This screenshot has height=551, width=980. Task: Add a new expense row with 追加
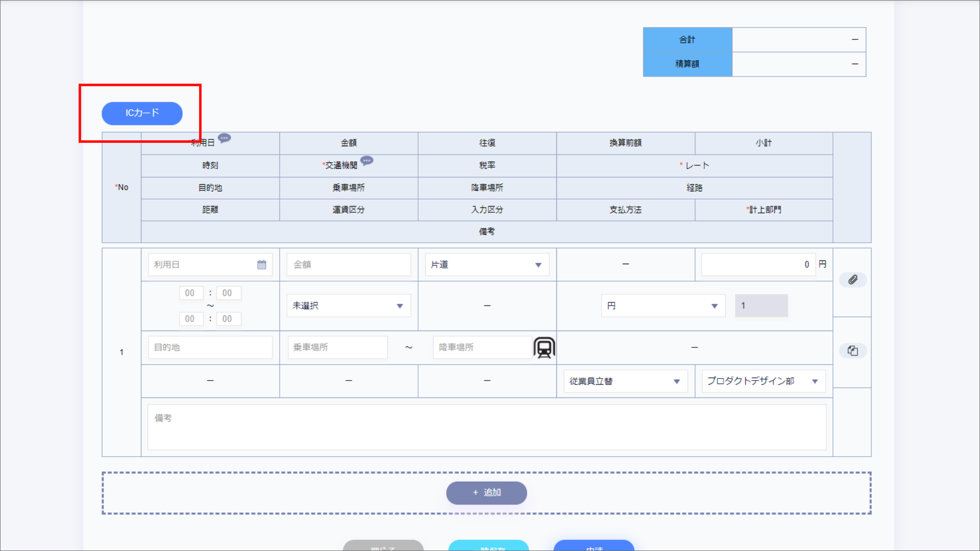click(x=485, y=493)
